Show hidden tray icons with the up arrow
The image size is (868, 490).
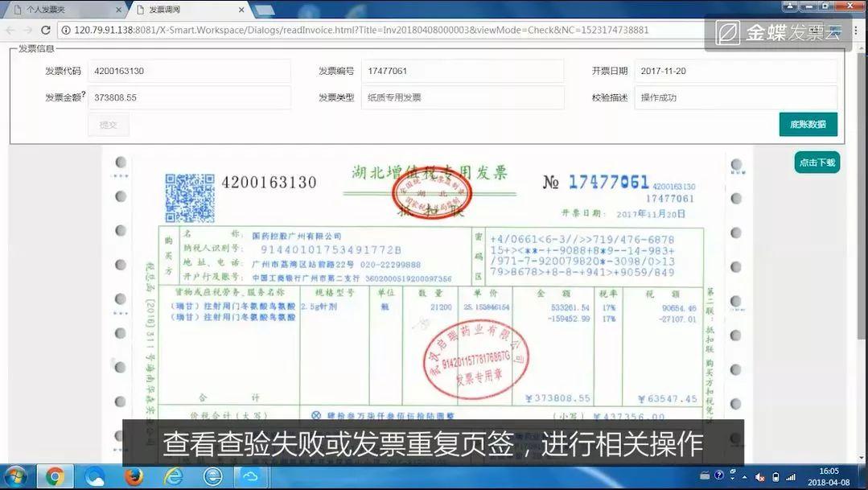click(745, 476)
